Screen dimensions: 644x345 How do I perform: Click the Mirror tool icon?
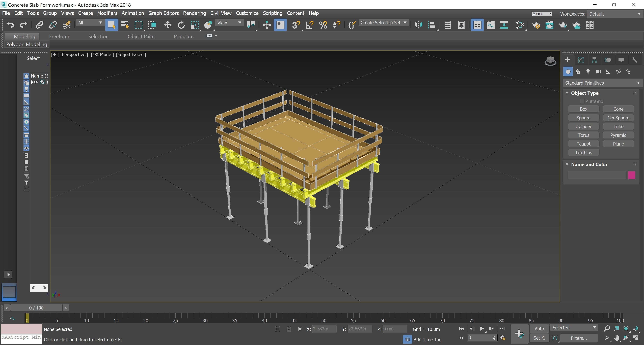pyautogui.click(x=418, y=25)
